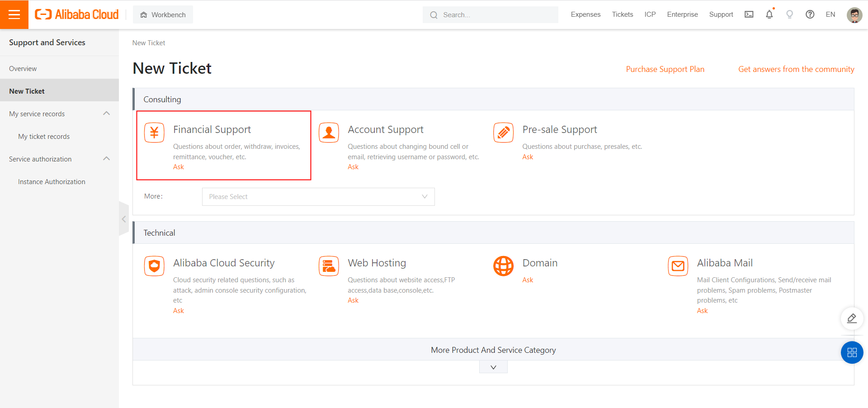Collapse the left sidebar panel

123,219
